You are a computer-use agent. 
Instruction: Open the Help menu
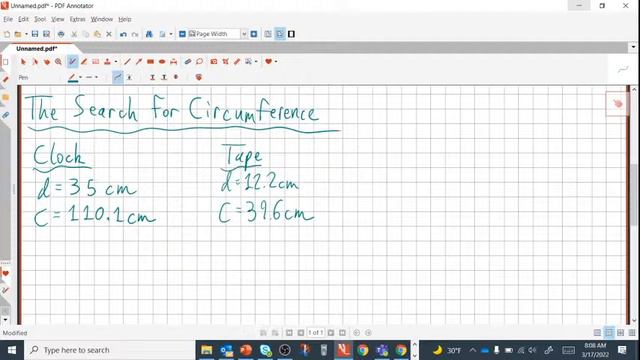125,19
